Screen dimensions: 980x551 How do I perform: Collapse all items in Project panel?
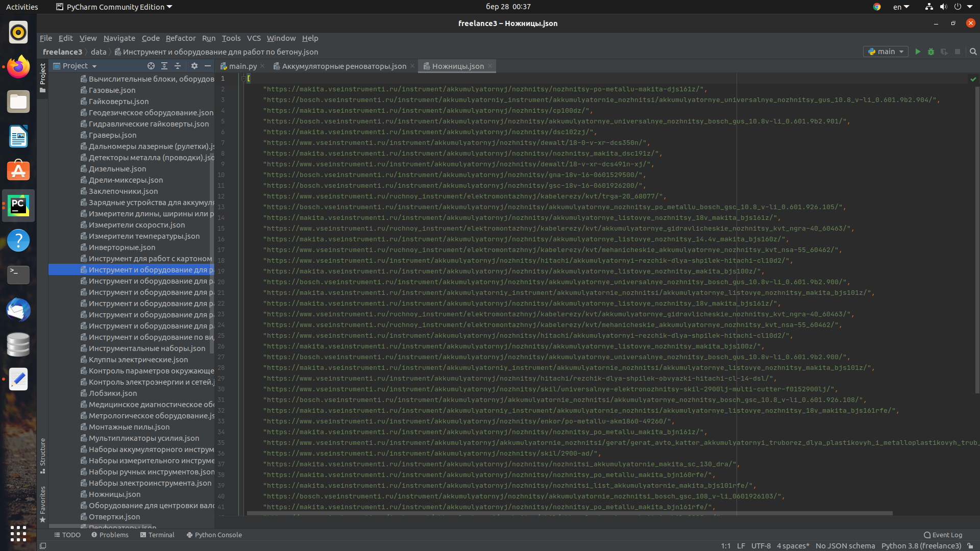[178, 66]
